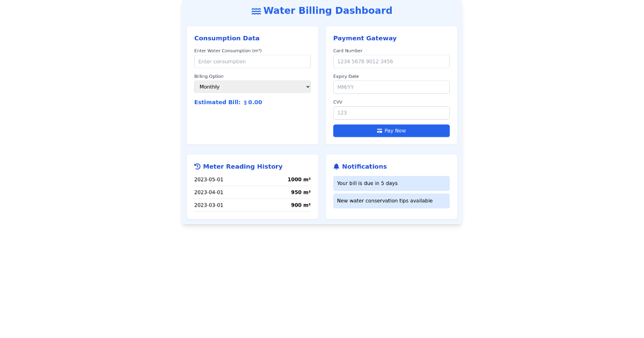
Task: Click the Consumption Data section heading
Action: [226, 38]
